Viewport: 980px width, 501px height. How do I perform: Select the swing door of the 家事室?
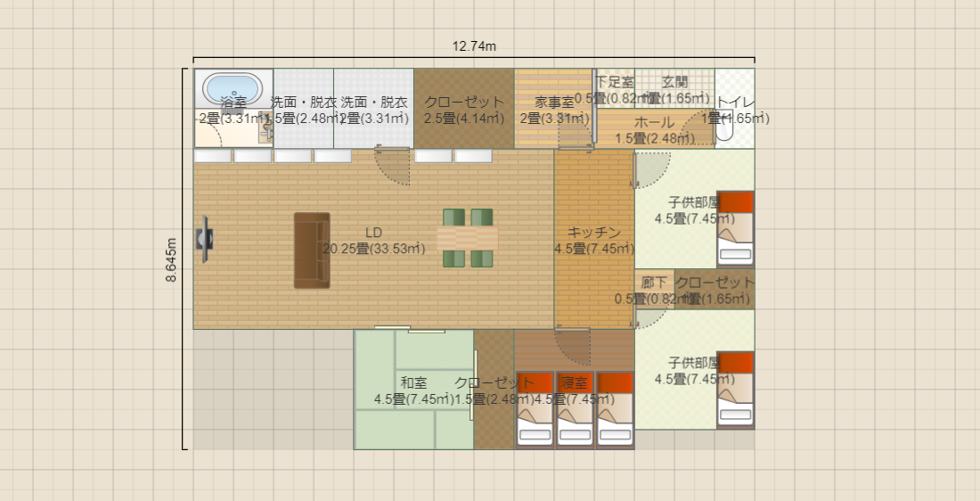(576, 131)
